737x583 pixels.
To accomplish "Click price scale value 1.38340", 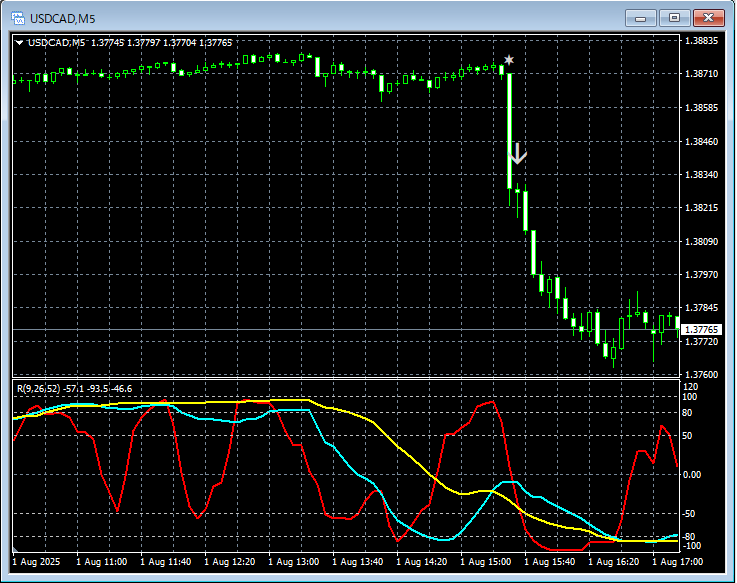I will [x=702, y=174].
